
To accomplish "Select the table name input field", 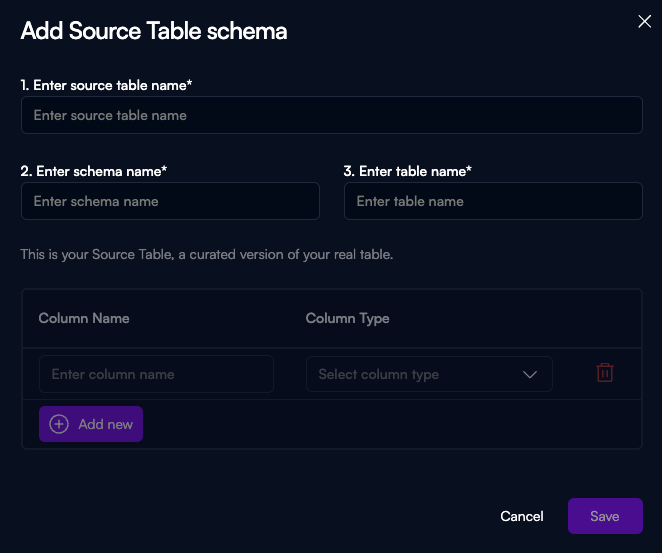I will click(493, 201).
